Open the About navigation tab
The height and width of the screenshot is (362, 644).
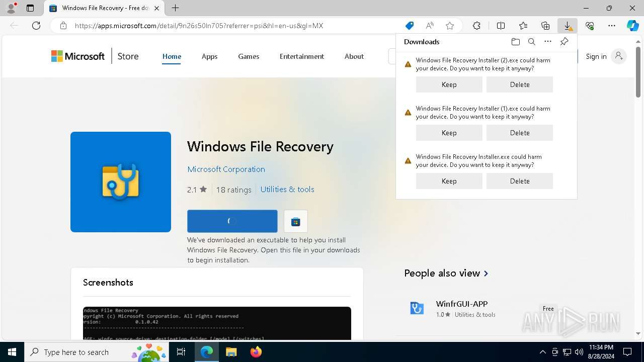pos(354,56)
